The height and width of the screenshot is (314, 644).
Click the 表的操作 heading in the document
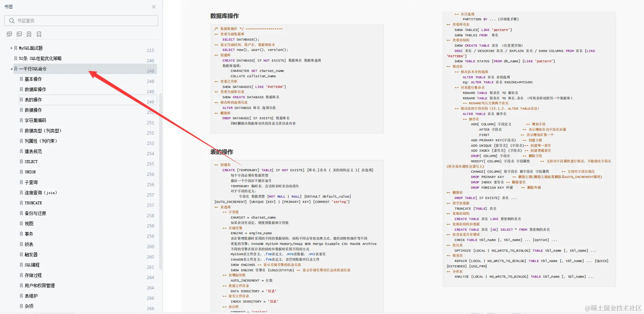click(221, 152)
